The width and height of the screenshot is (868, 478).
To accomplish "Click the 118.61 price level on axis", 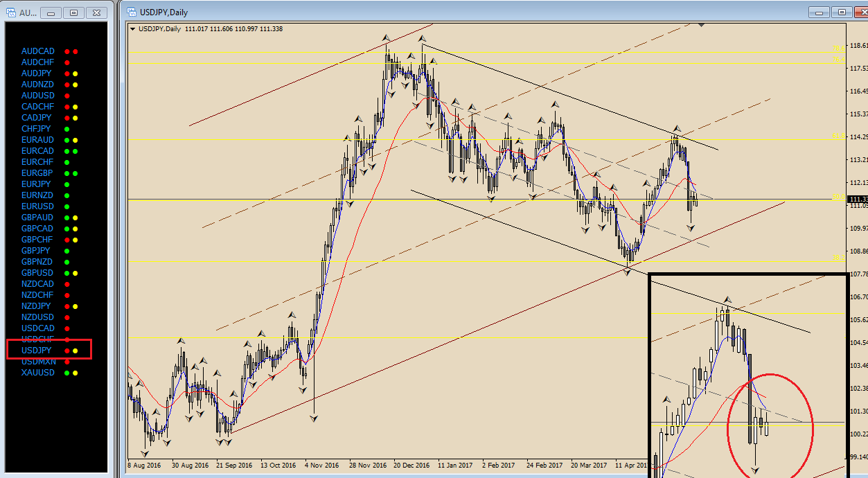I will [x=858, y=45].
